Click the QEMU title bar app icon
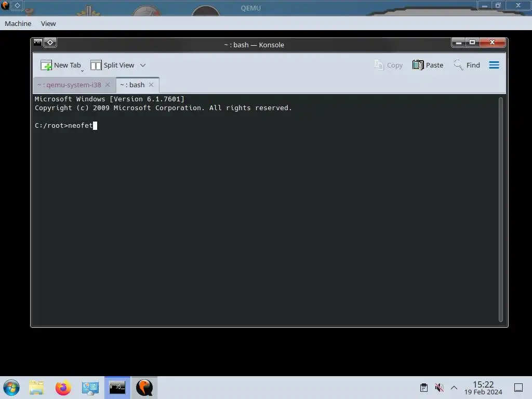Image resolution: width=532 pixels, height=399 pixels. tap(5, 5)
